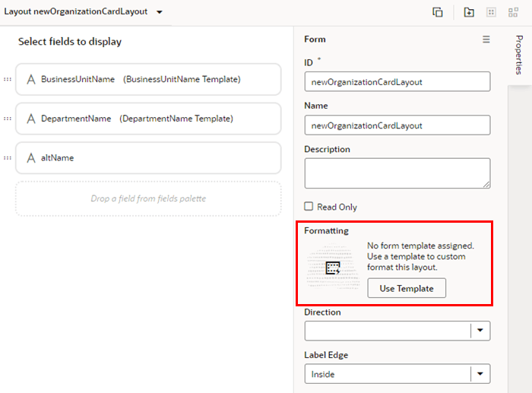The image size is (532, 393).
Task: Click the add-to-folder plus icon in the toolbar
Action: [469, 12]
